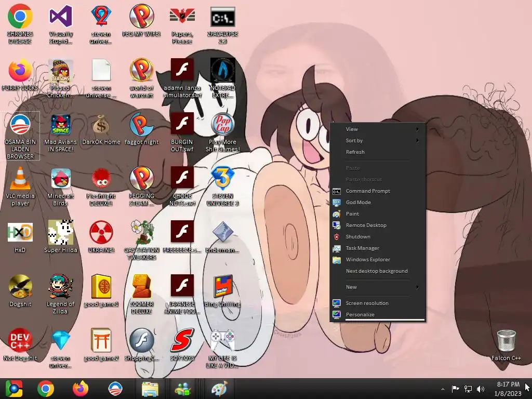
Task: Show hidden system tray icons arrow
Action: [x=443, y=389]
